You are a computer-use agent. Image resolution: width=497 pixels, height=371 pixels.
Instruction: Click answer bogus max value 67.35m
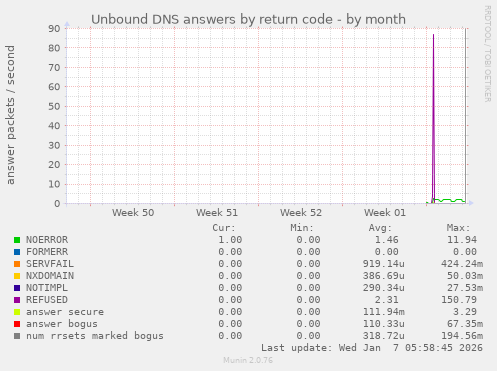coord(465,324)
